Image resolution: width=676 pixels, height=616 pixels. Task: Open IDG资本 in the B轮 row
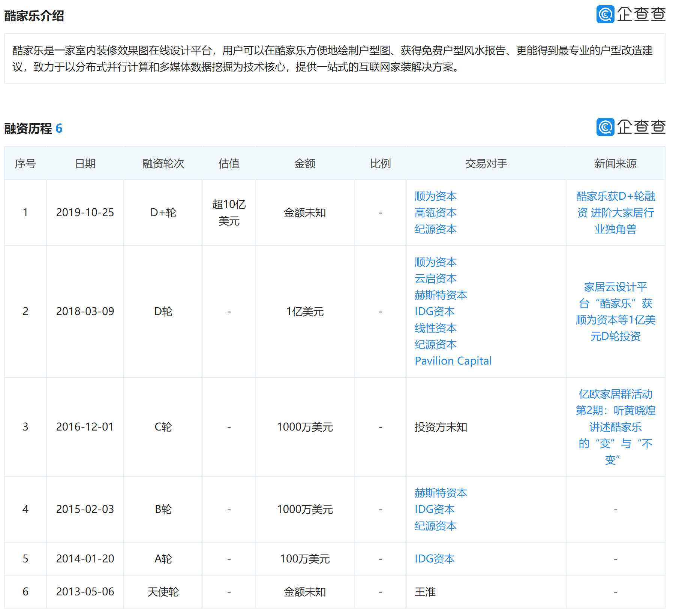tap(435, 510)
